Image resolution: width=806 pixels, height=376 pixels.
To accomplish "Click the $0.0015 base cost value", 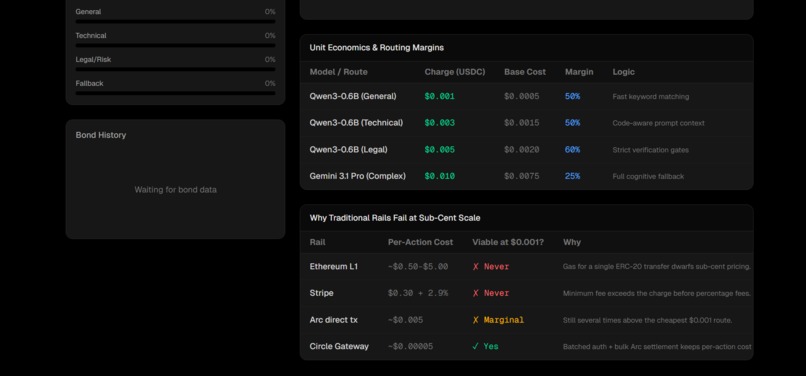I will 522,123.
